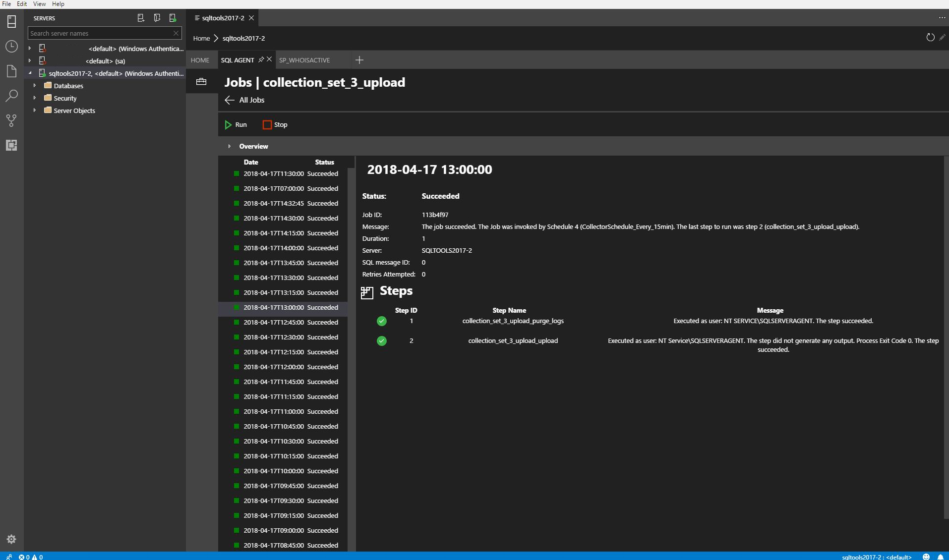This screenshot has width=949, height=560.
Task: Run the collection_set_3_upload job
Action: pos(236,125)
